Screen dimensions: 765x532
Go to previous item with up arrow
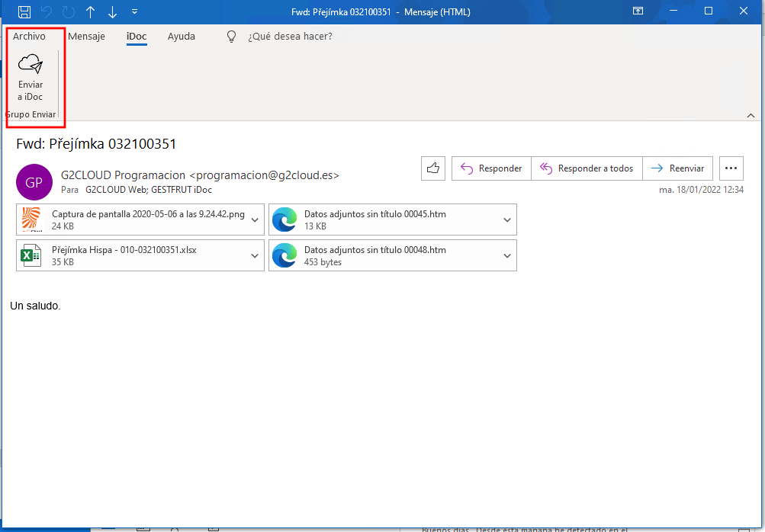click(x=91, y=11)
